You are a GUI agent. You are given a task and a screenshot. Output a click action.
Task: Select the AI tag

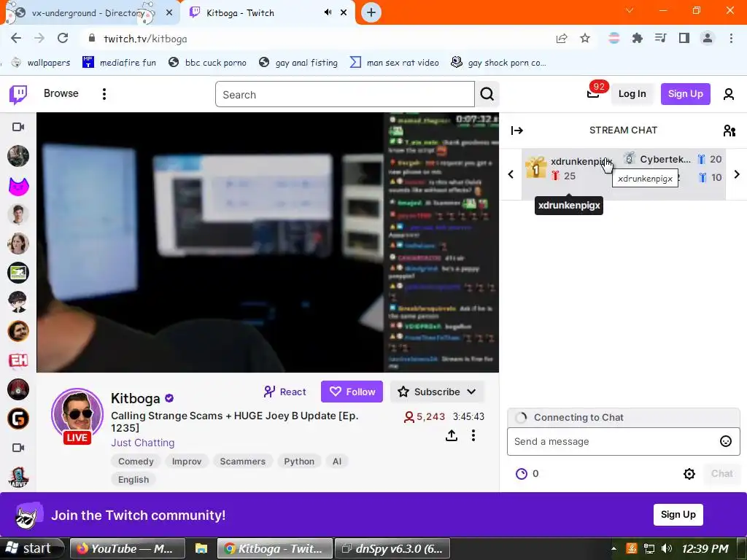tap(337, 462)
